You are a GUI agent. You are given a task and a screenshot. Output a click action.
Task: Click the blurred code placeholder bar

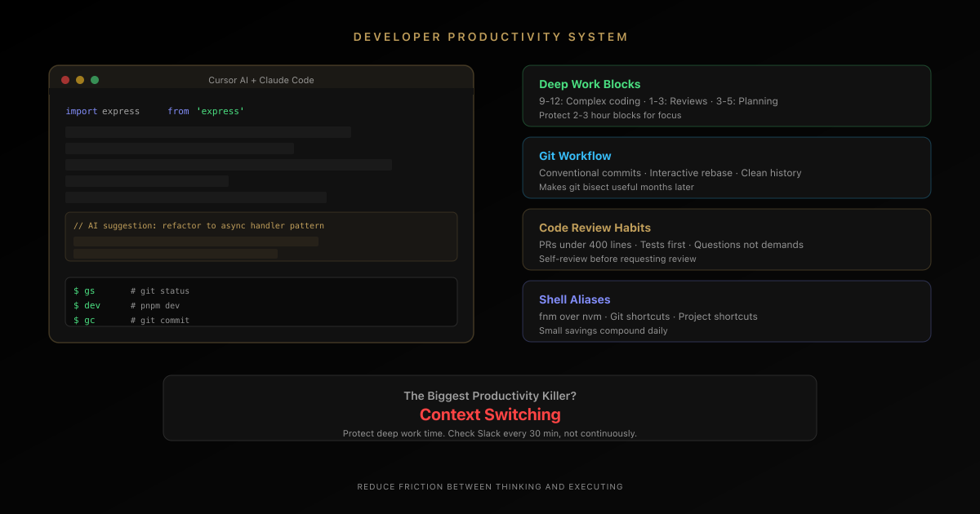208,131
